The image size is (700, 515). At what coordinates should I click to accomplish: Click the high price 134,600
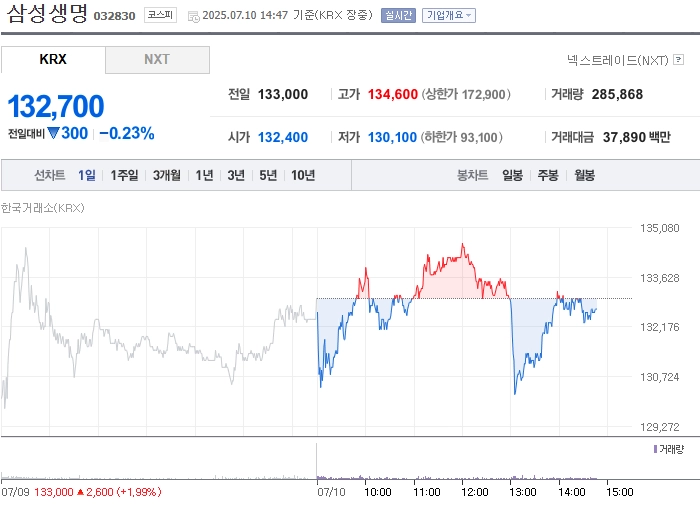(x=392, y=94)
